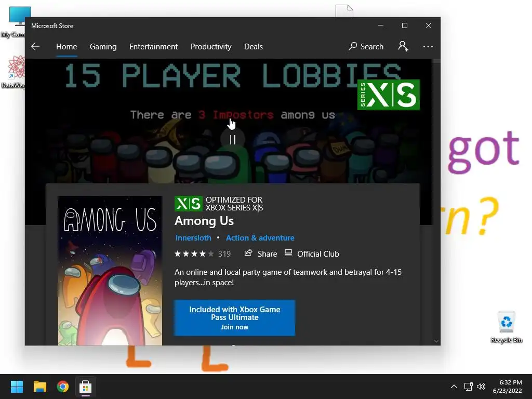Click the Official Club icon
The height and width of the screenshot is (399, 532).
[288, 253]
